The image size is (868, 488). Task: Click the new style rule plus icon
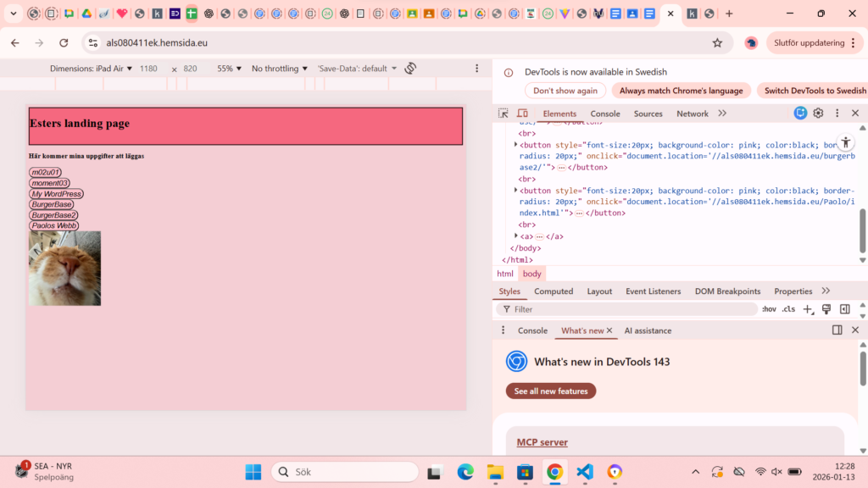pos(808,309)
